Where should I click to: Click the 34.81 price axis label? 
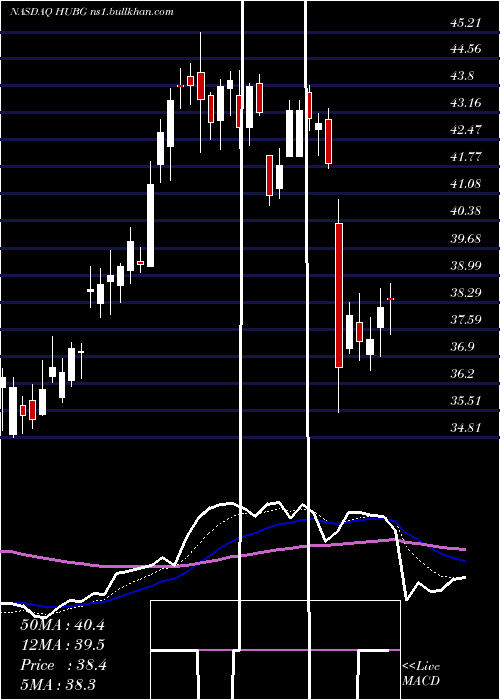[x=466, y=428]
